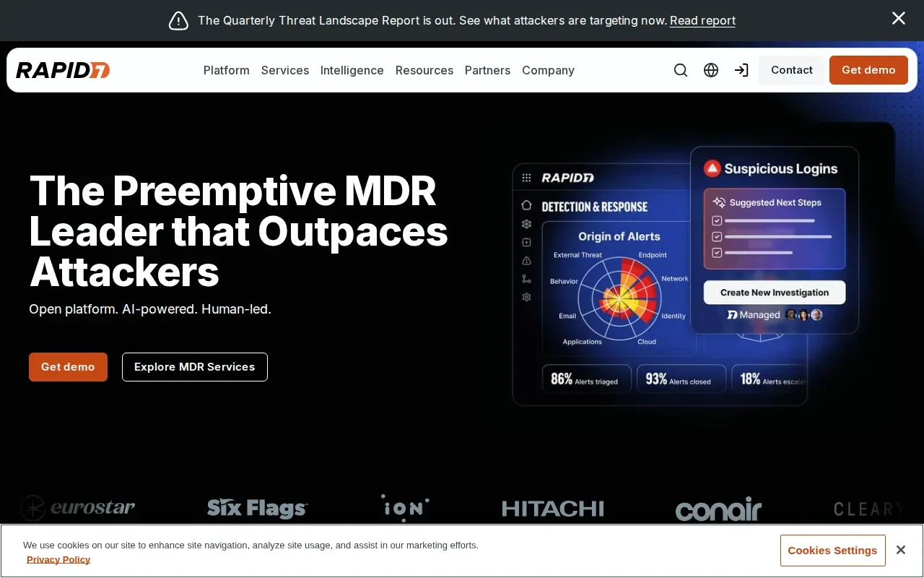Click the warning triangle icon in banner

pos(178,21)
